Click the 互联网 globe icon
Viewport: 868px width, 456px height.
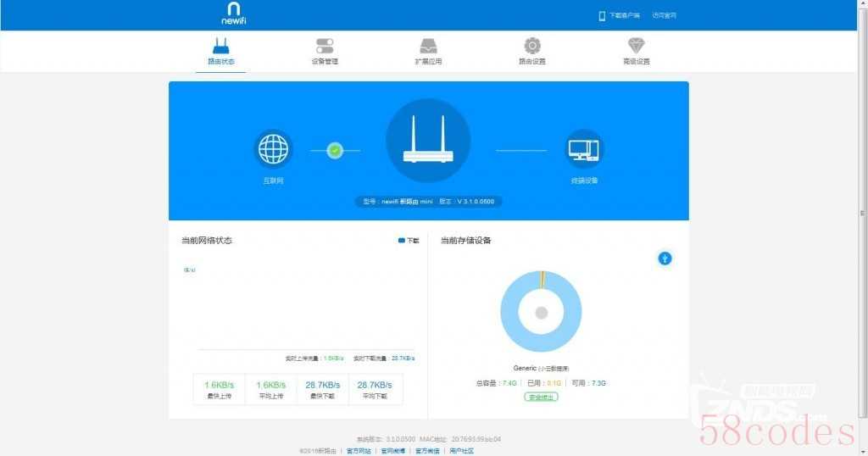click(273, 150)
